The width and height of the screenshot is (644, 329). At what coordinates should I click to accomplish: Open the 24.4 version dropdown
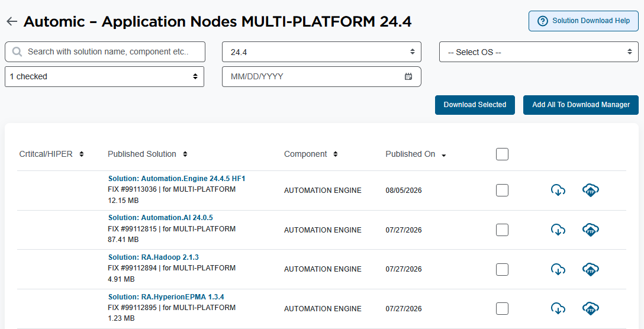click(x=321, y=51)
